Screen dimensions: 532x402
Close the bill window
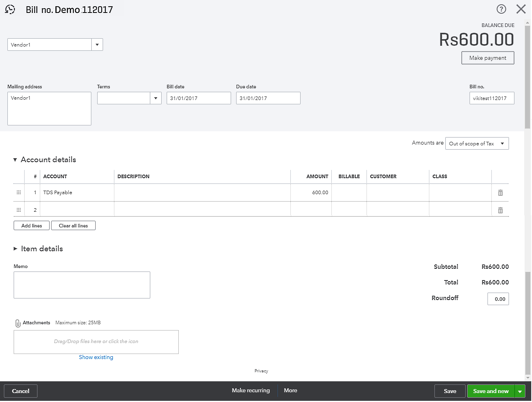[521, 9]
